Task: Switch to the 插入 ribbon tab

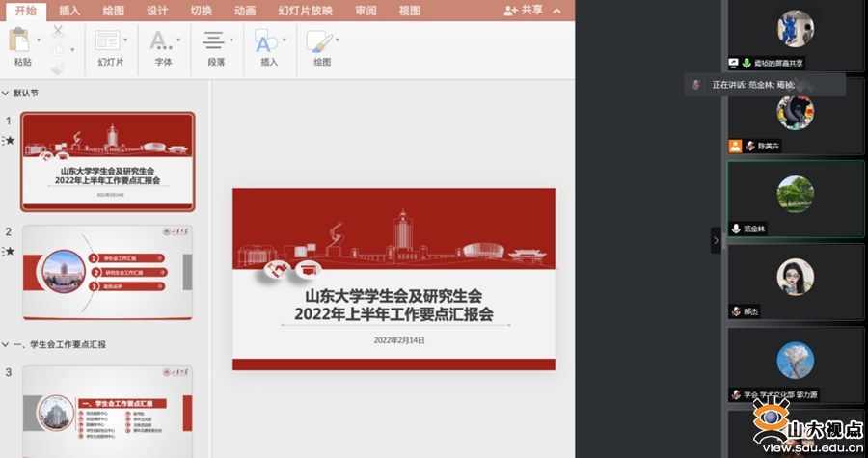Action: click(x=69, y=11)
